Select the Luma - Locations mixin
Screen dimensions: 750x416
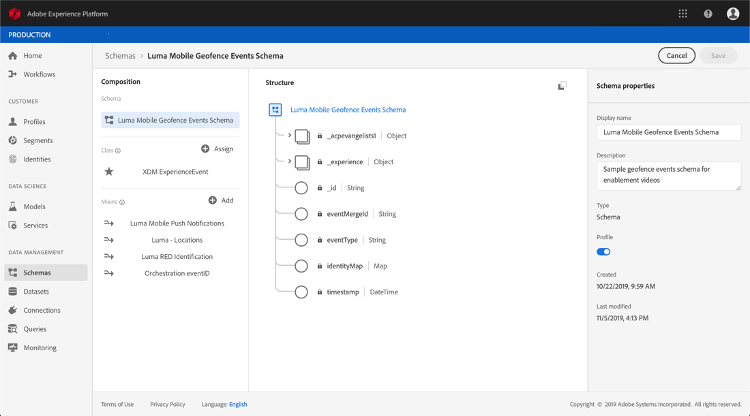click(177, 240)
